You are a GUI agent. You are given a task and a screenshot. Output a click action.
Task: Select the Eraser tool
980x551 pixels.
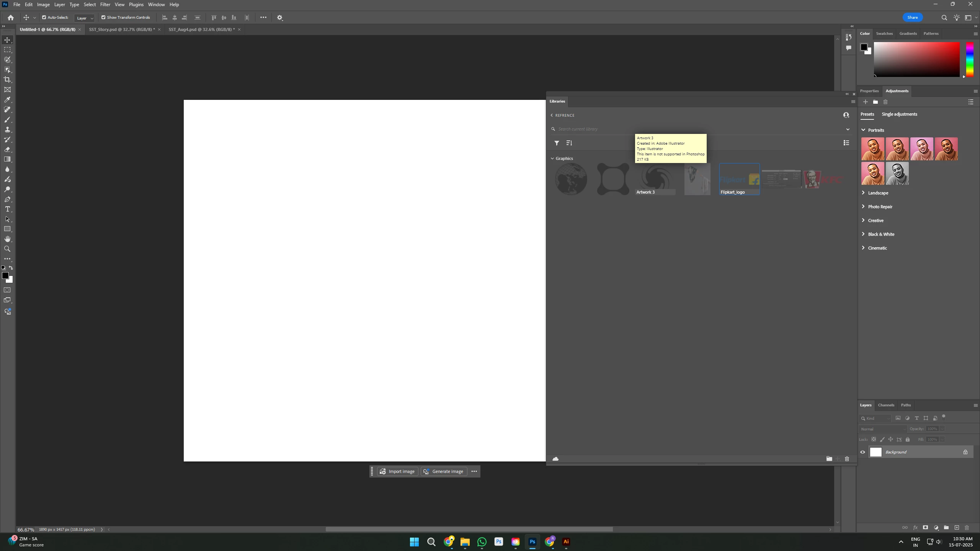pyautogui.click(x=7, y=150)
